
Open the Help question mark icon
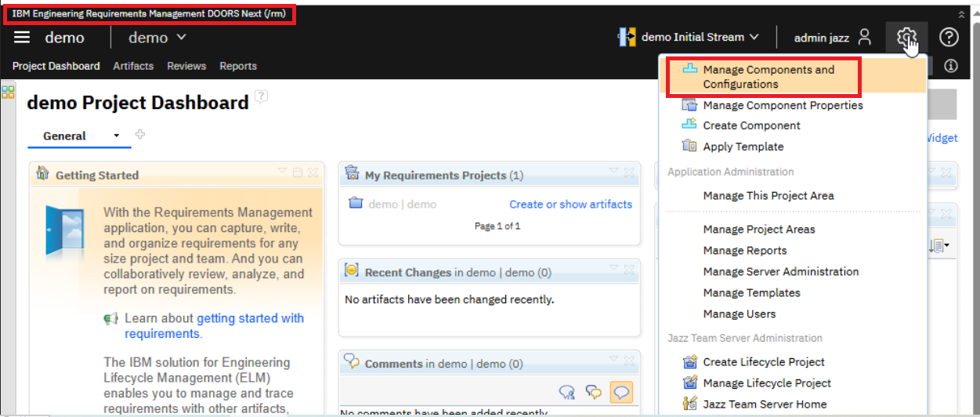tap(949, 37)
